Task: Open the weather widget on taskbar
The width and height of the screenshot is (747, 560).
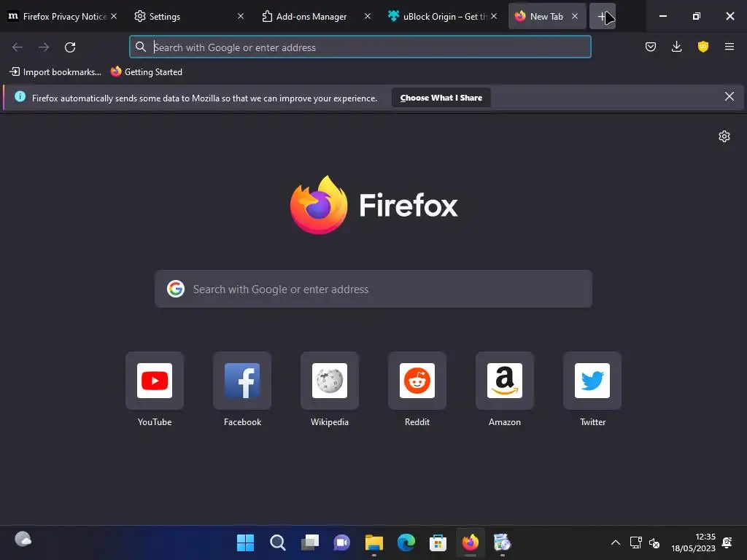Action: [23, 540]
